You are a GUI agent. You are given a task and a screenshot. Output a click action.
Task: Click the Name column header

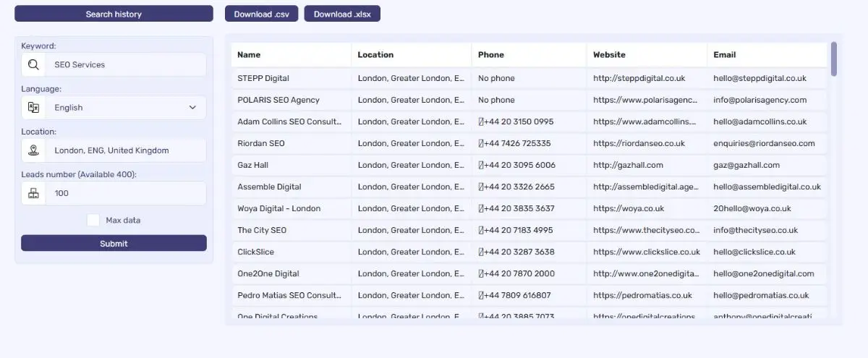coord(249,54)
